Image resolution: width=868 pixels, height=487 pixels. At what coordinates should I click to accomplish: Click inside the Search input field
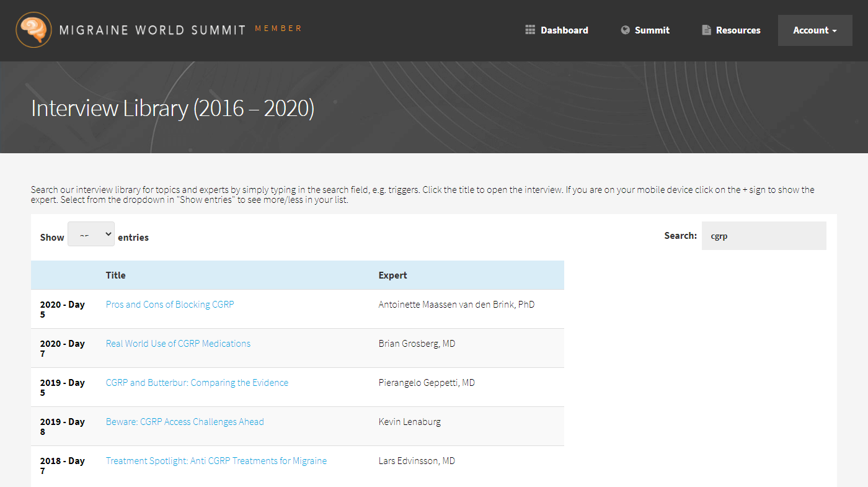click(x=763, y=236)
